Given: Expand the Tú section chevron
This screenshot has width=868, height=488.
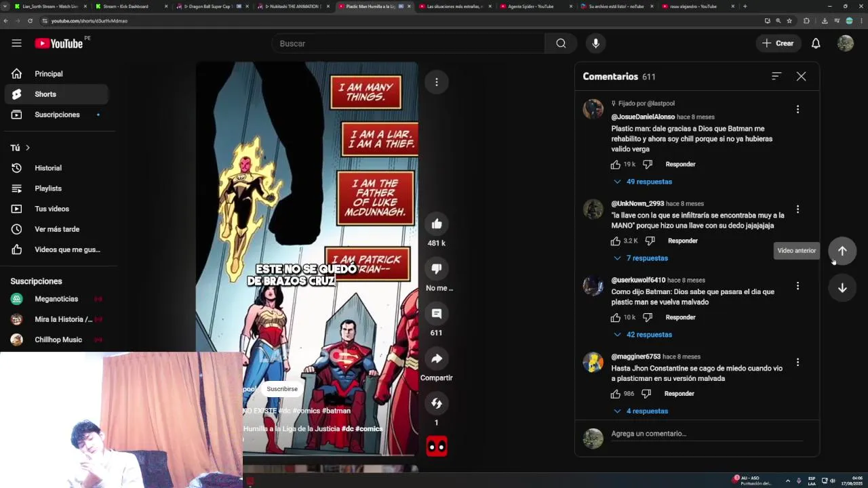Looking at the screenshot, I should [28, 148].
